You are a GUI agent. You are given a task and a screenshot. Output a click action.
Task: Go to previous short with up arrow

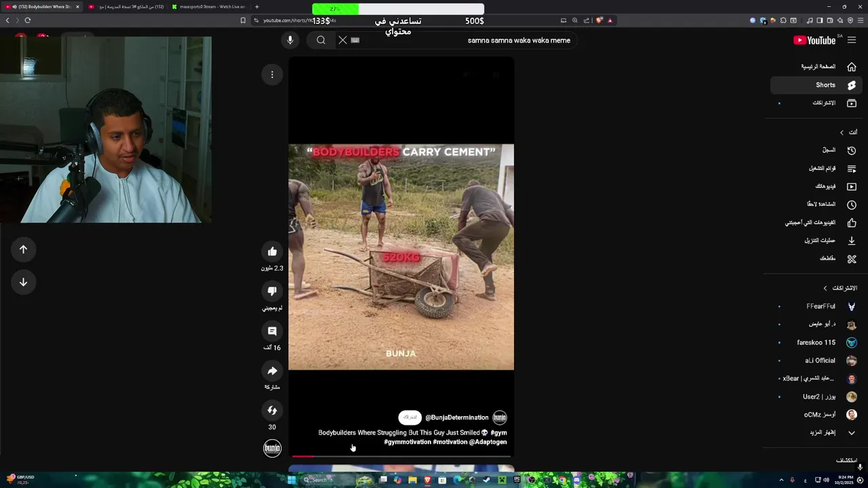coord(23,249)
